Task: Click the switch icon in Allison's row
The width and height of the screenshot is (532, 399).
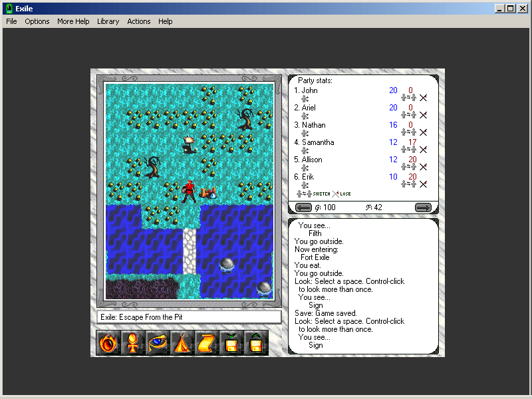Action: pos(408,167)
